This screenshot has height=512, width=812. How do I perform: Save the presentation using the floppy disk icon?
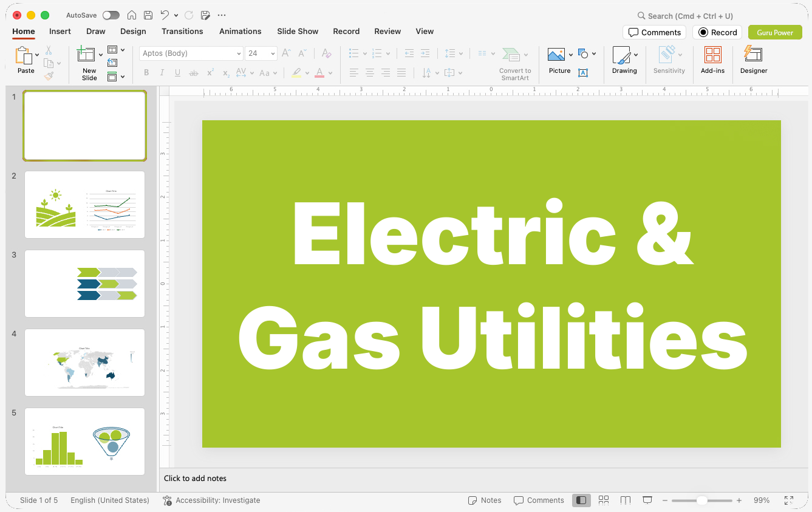click(x=148, y=15)
